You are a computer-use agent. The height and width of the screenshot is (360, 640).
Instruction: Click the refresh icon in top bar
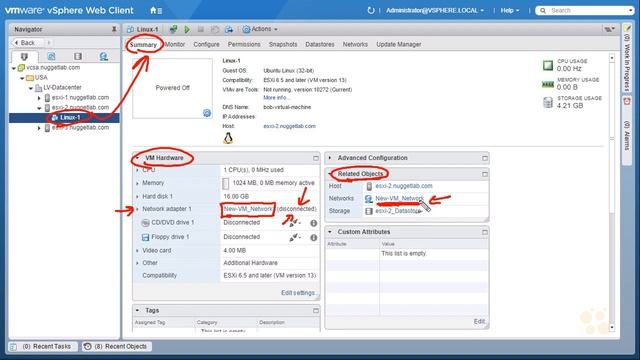[x=371, y=10]
